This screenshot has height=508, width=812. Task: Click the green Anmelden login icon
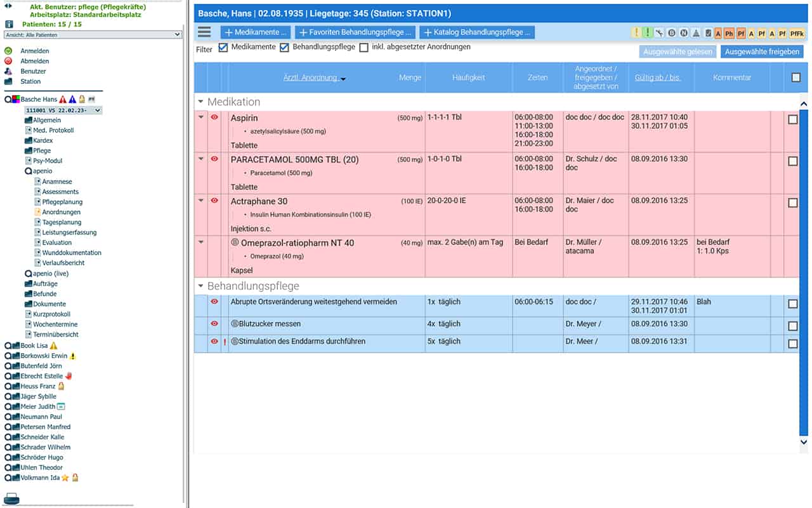point(8,51)
